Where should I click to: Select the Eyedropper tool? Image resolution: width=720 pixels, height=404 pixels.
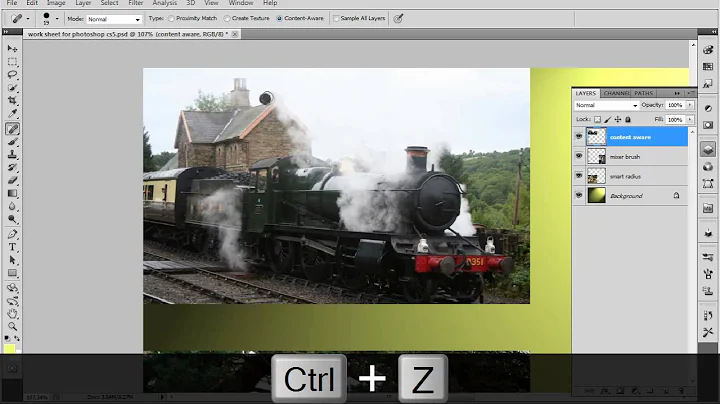point(12,113)
